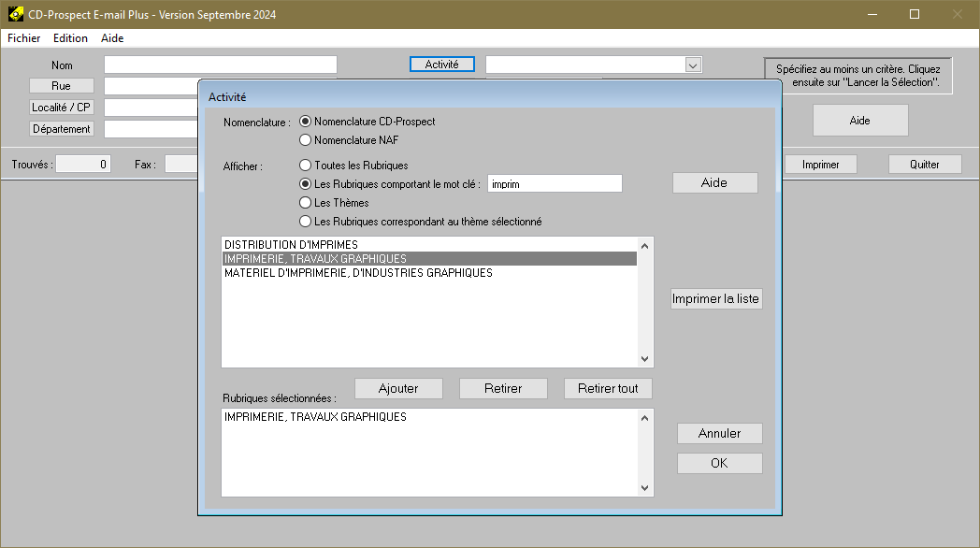Click Imprimer la liste button
The height and width of the screenshot is (548, 980).
pyautogui.click(x=716, y=299)
